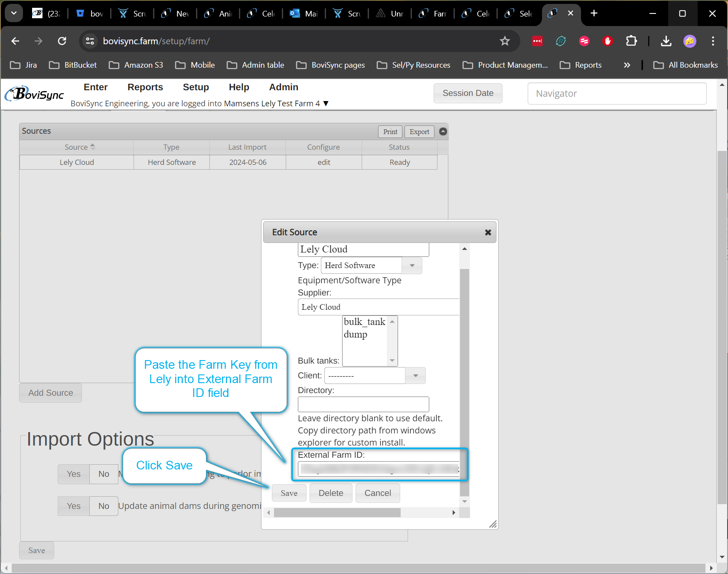Open the Chrome three-dot menu
Image resolution: width=728 pixels, height=574 pixels.
[712, 41]
